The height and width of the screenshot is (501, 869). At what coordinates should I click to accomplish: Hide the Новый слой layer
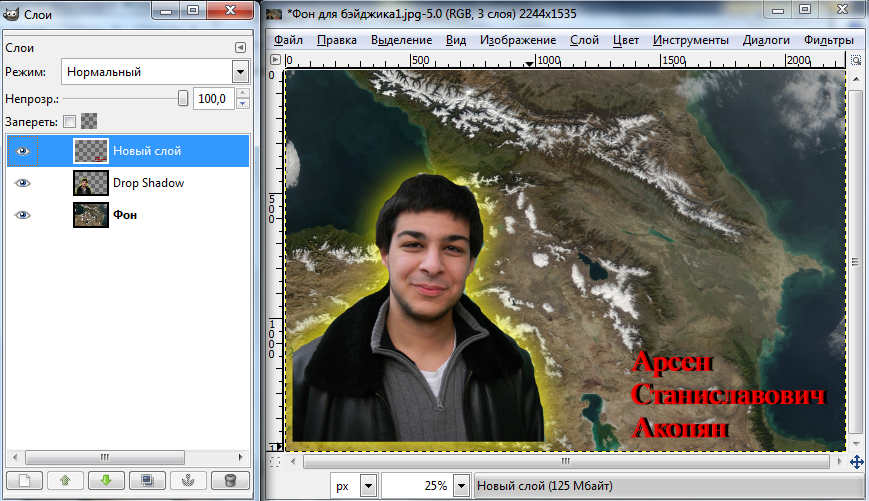click(x=23, y=151)
